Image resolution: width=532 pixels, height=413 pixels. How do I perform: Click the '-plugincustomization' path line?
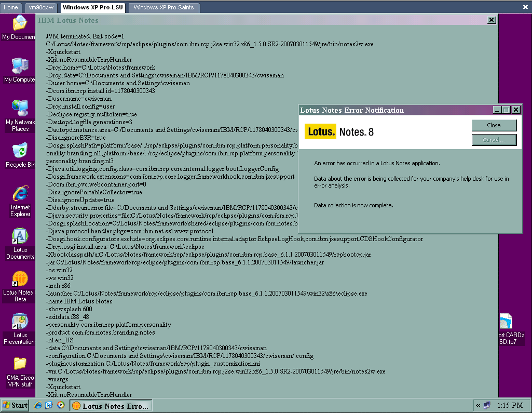point(153,364)
